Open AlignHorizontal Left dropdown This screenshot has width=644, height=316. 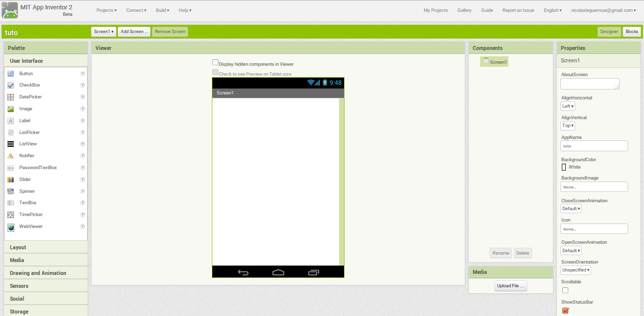(x=568, y=106)
